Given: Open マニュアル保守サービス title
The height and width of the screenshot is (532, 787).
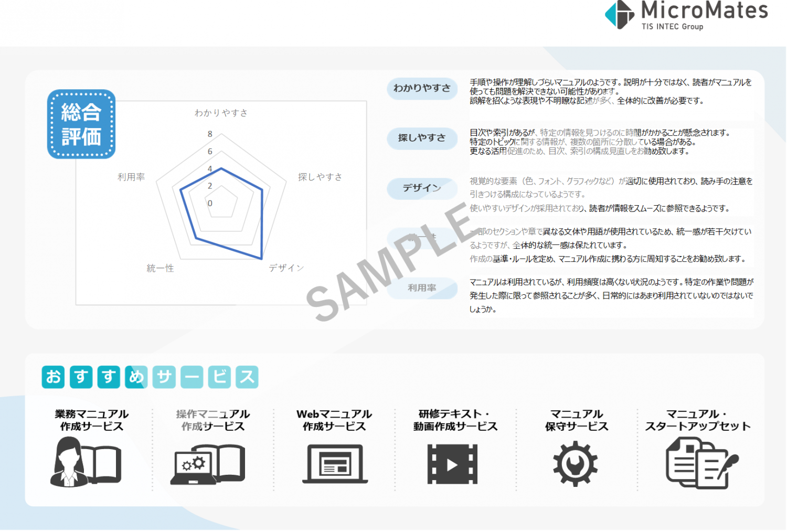Looking at the screenshot, I should tap(577, 420).
